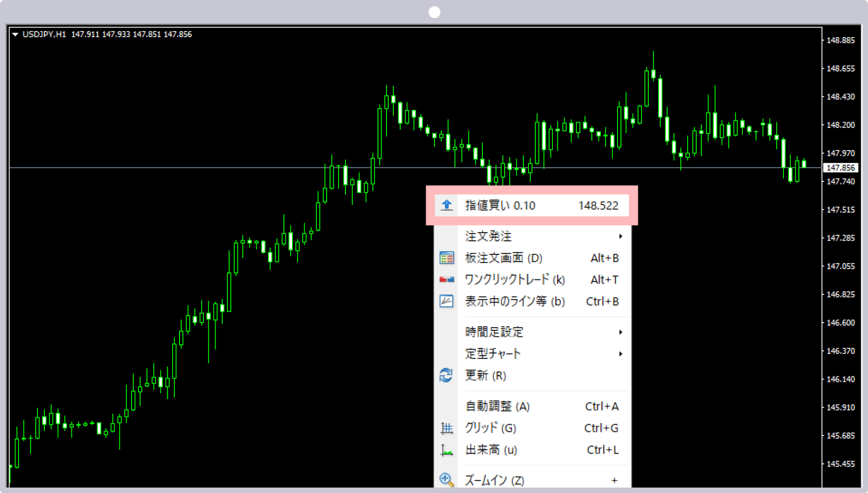Select 更新 (R) menu entry
The width and height of the screenshot is (868, 493).
pyautogui.click(x=532, y=375)
